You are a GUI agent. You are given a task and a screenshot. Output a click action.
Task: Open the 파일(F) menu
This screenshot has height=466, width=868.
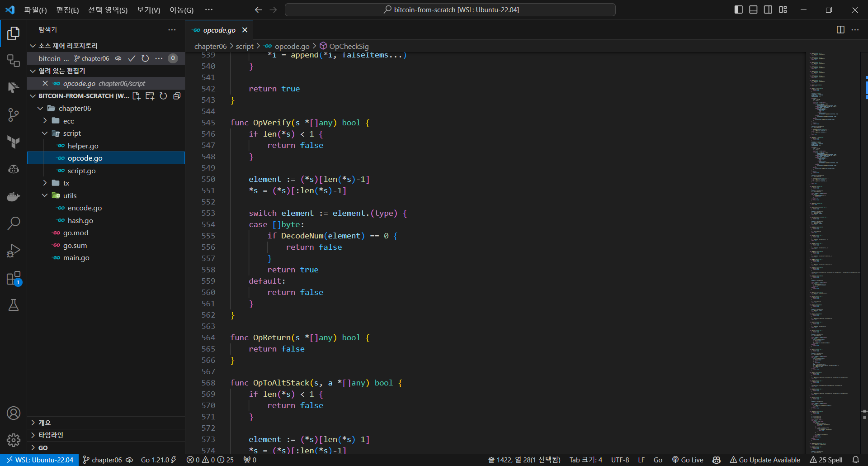(x=35, y=10)
